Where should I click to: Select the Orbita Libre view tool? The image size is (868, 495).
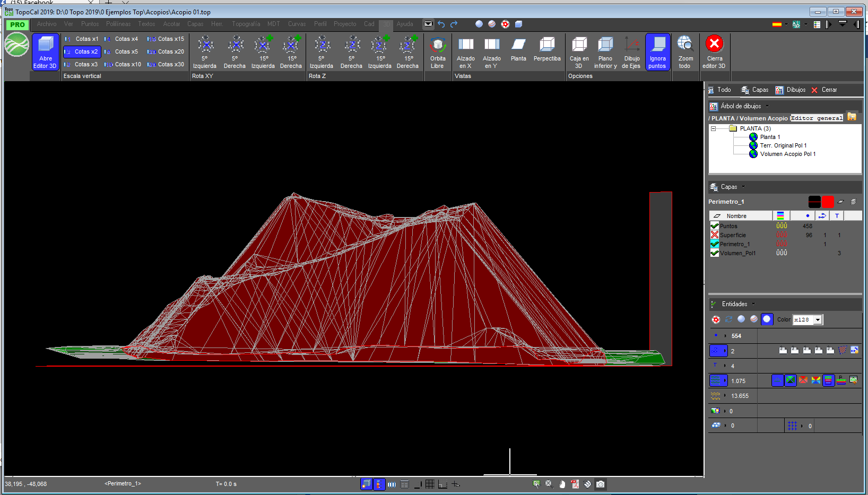[x=438, y=52]
